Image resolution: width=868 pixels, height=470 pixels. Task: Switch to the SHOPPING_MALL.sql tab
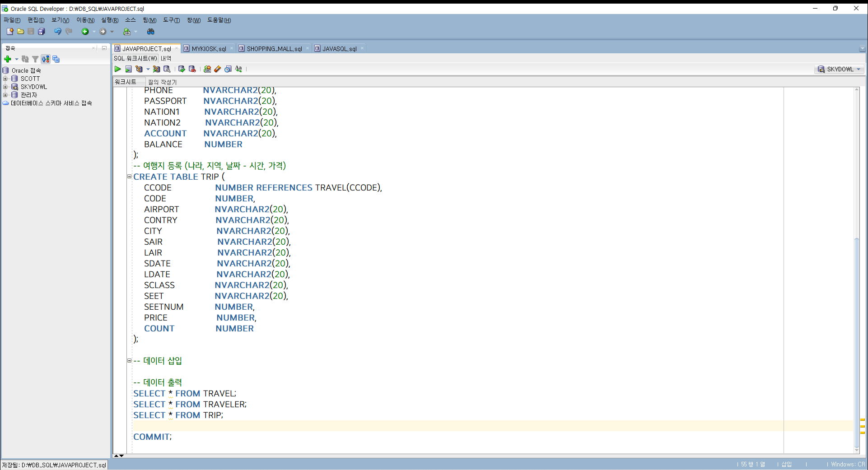click(x=274, y=49)
